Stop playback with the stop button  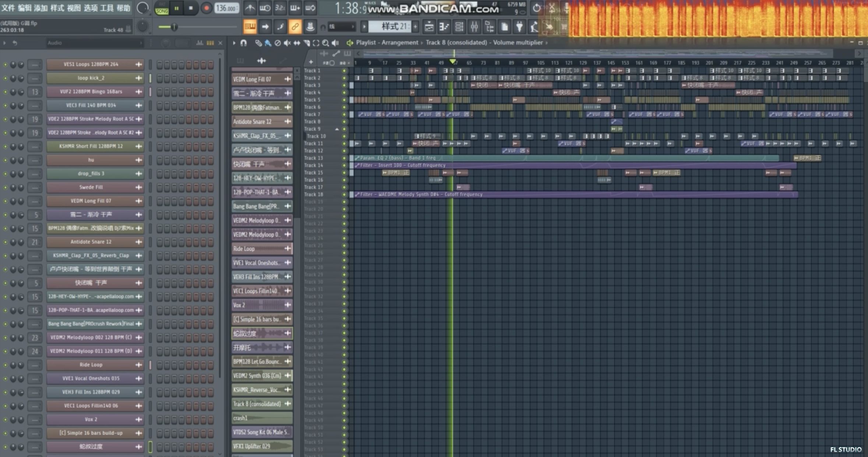tap(191, 8)
